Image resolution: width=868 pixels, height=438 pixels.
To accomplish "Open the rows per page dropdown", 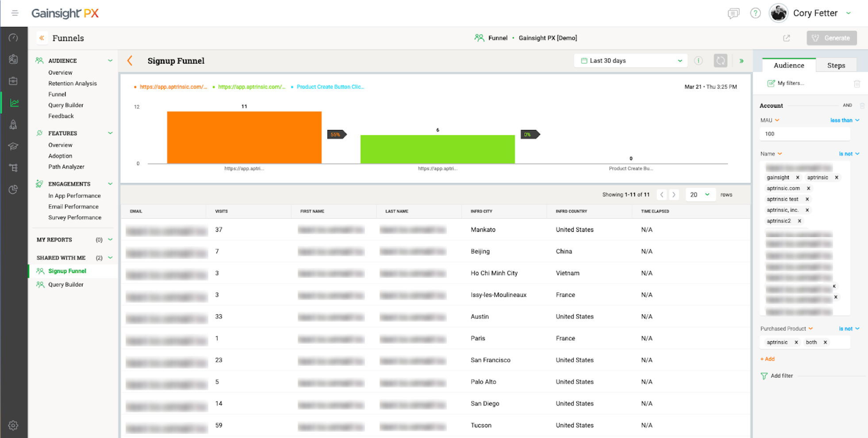I will pyautogui.click(x=700, y=194).
